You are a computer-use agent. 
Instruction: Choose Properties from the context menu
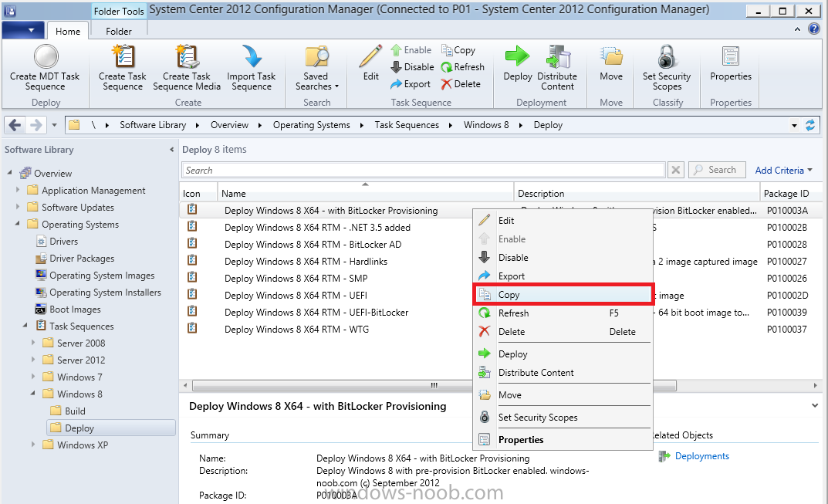pyautogui.click(x=563, y=439)
